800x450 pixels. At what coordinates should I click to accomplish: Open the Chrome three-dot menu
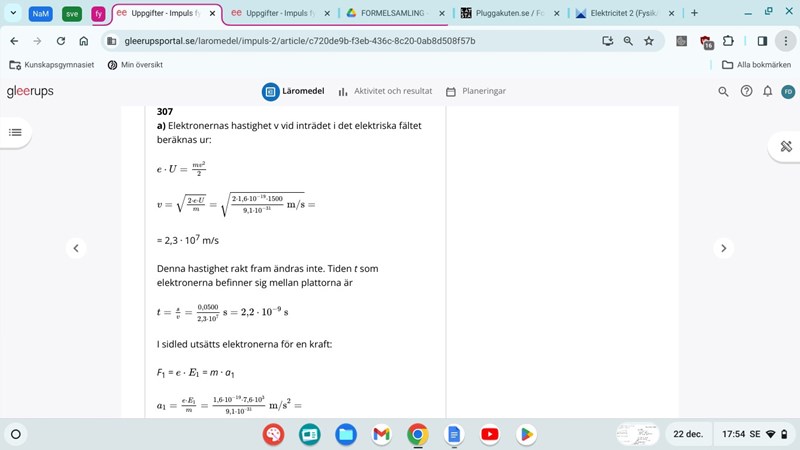pos(786,41)
